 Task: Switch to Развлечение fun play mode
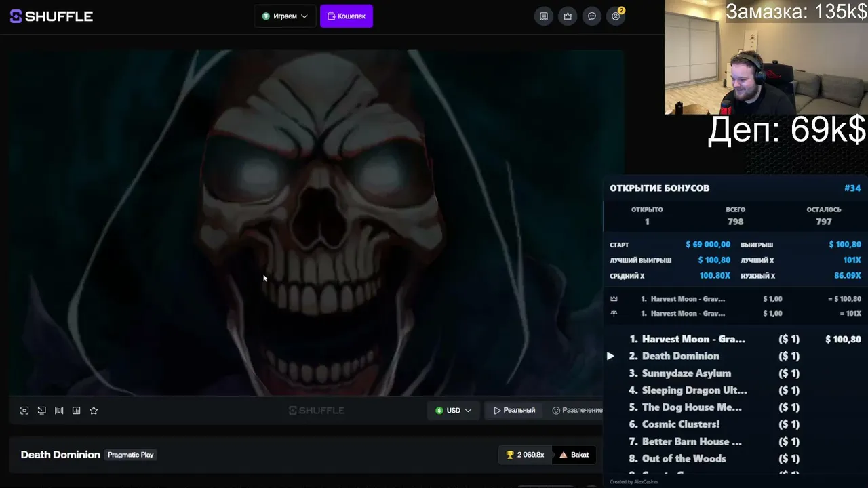pyautogui.click(x=577, y=410)
